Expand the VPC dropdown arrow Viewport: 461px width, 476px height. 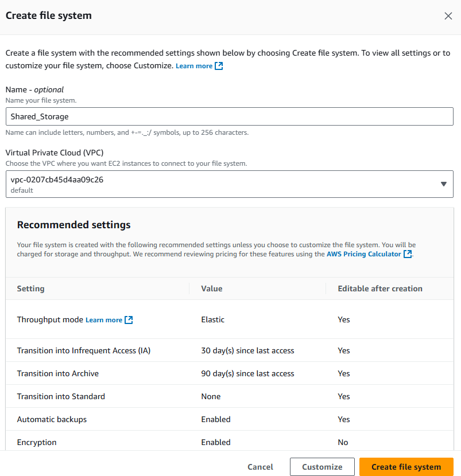(443, 184)
